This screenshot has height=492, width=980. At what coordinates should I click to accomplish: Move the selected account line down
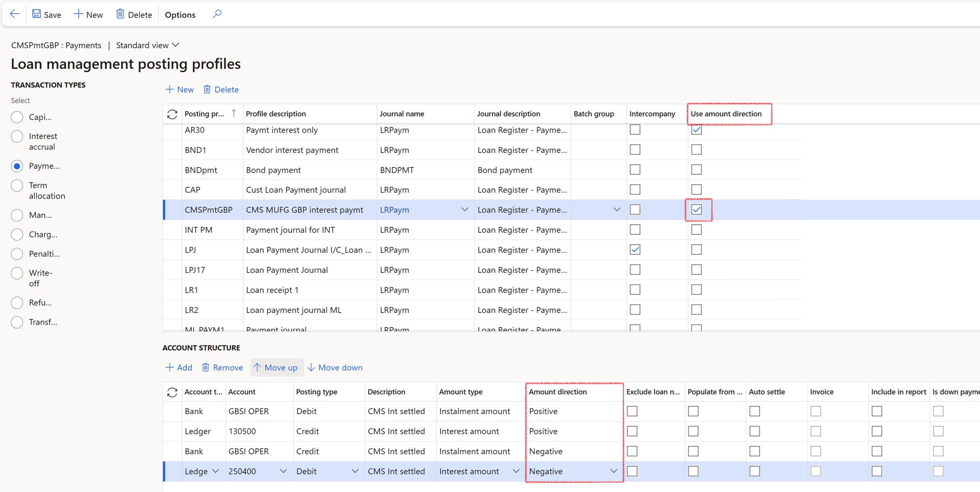(335, 367)
